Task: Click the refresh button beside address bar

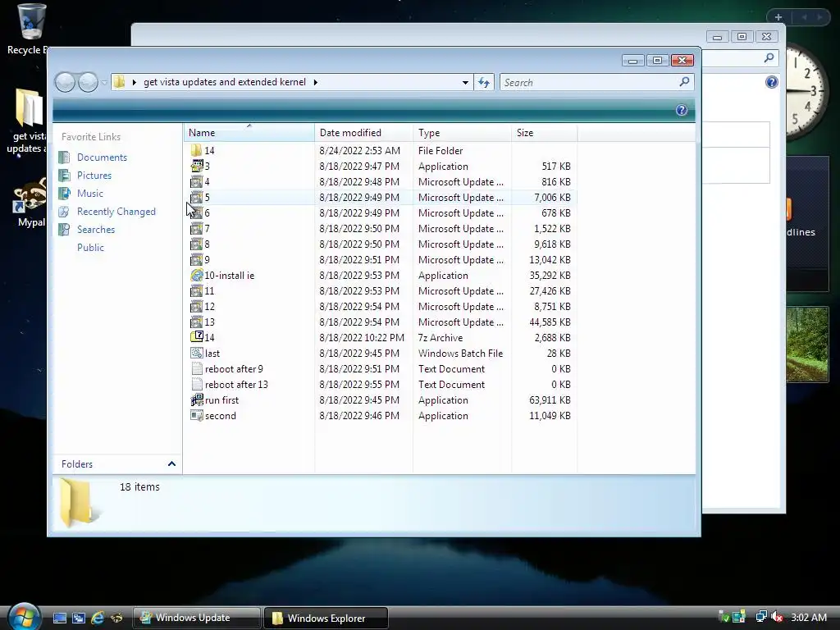Action: click(x=484, y=82)
